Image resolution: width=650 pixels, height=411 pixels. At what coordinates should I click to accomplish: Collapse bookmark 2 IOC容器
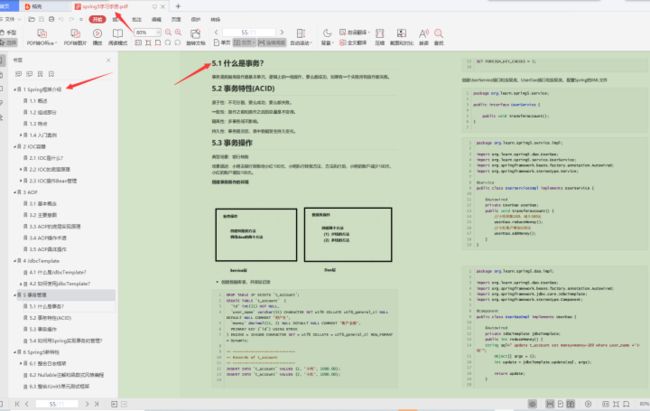(15, 147)
